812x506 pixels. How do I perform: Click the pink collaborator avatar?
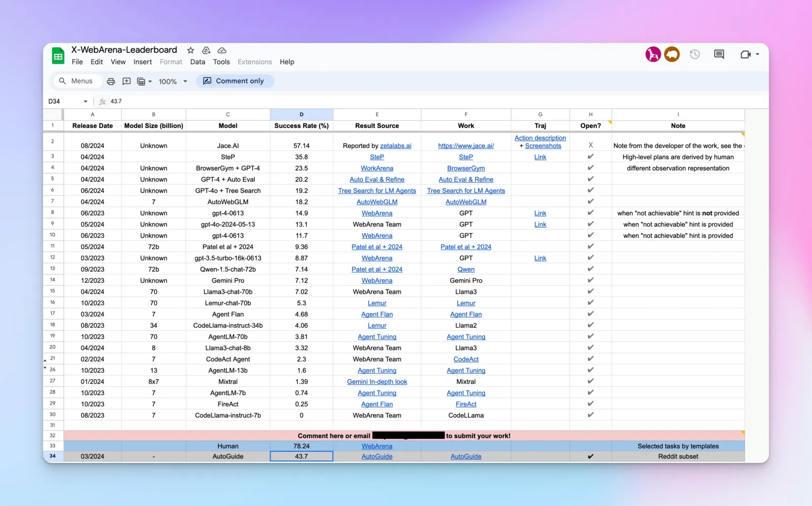click(x=653, y=54)
